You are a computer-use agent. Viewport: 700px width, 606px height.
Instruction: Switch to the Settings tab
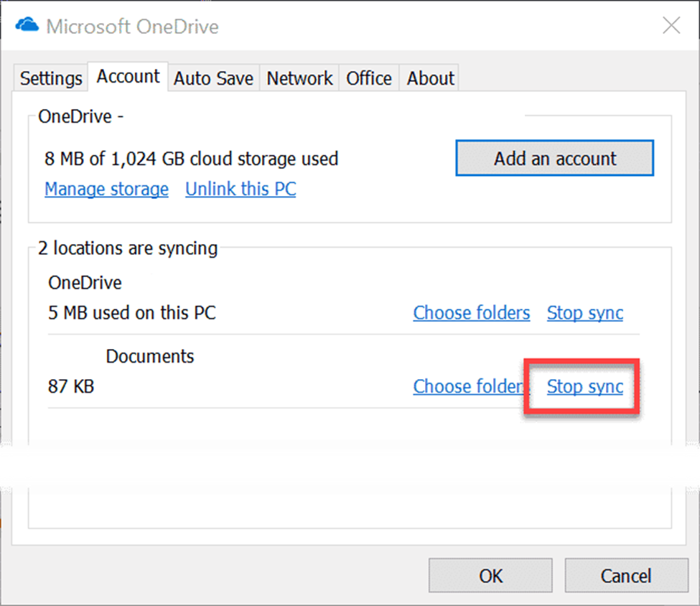pyautogui.click(x=50, y=78)
